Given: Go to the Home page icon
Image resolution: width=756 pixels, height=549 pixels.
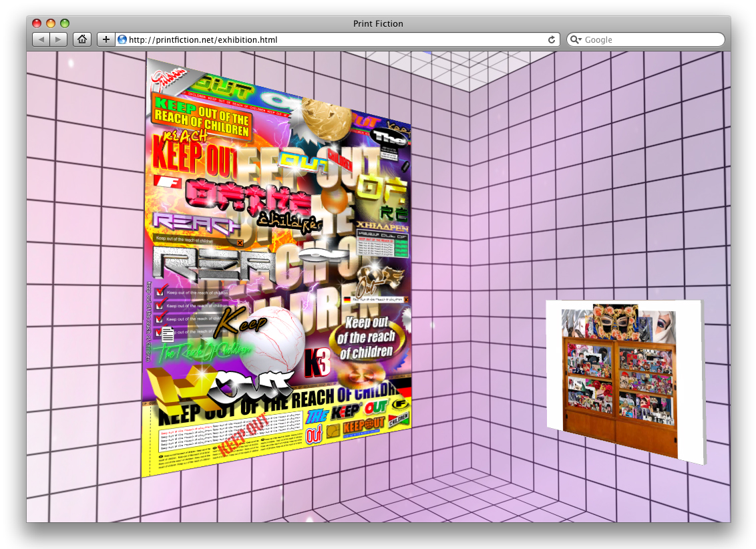Looking at the screenshot, I should tap(81, 39).
